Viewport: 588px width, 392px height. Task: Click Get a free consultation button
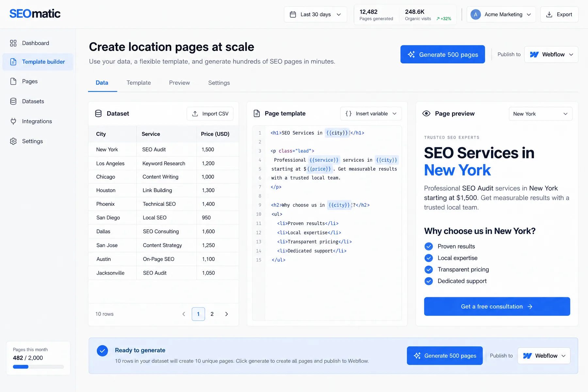(x=497, y=306)
